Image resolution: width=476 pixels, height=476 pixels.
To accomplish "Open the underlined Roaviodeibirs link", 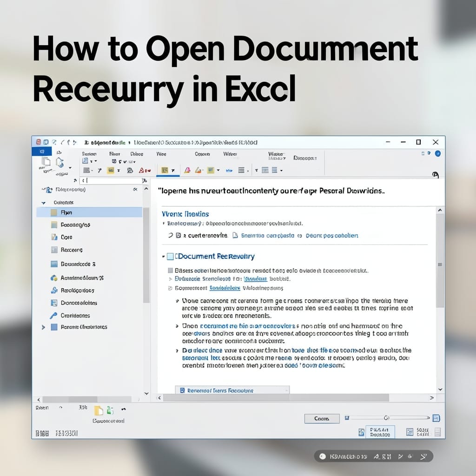I will point(225,288).
